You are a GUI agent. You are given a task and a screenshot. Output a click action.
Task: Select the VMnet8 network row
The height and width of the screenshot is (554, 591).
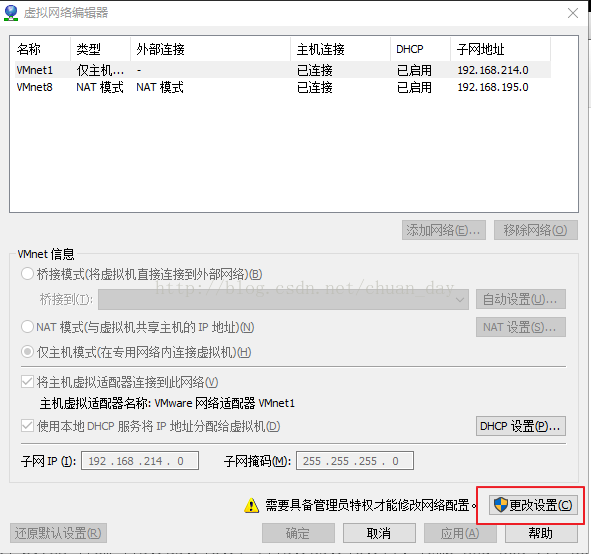click(283, 87)
